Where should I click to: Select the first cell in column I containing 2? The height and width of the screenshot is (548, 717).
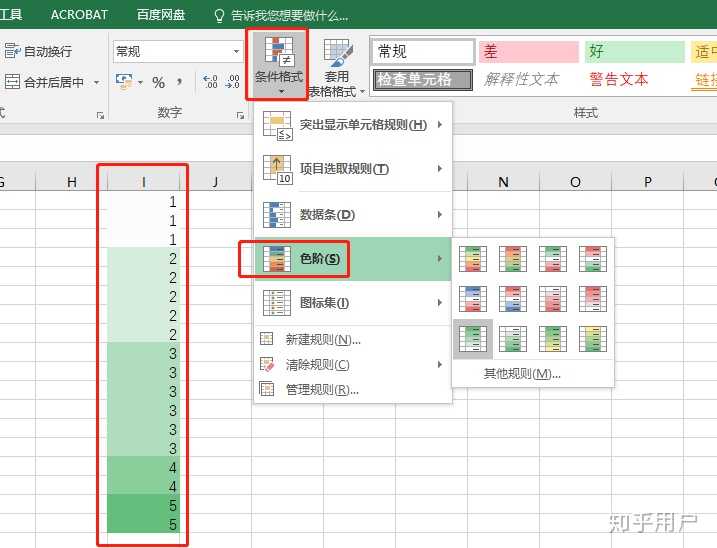pyautogui.click(x=144, y=258)
